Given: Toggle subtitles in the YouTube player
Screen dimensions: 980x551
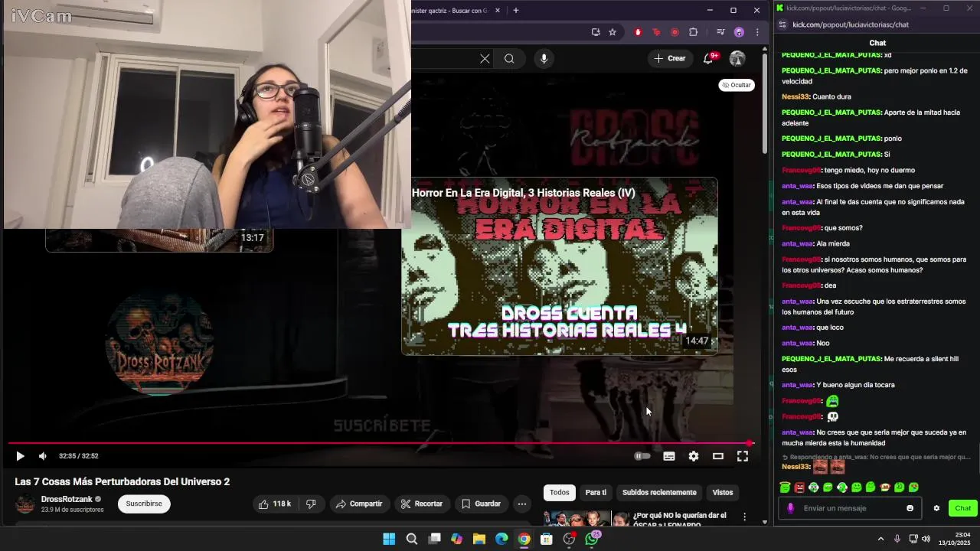Looking at the screenshot, I should (x=669, y=456).
